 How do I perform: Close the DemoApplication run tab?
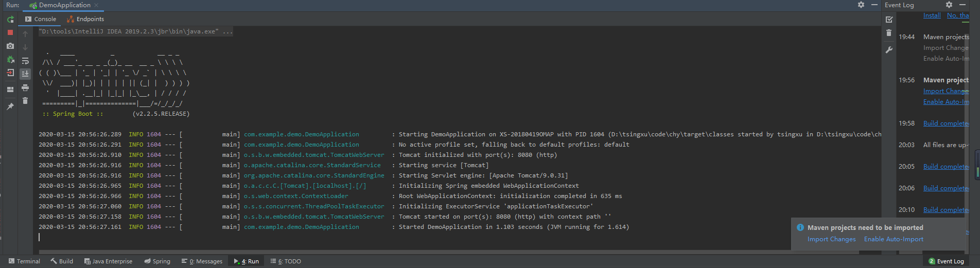coord(96,5)
